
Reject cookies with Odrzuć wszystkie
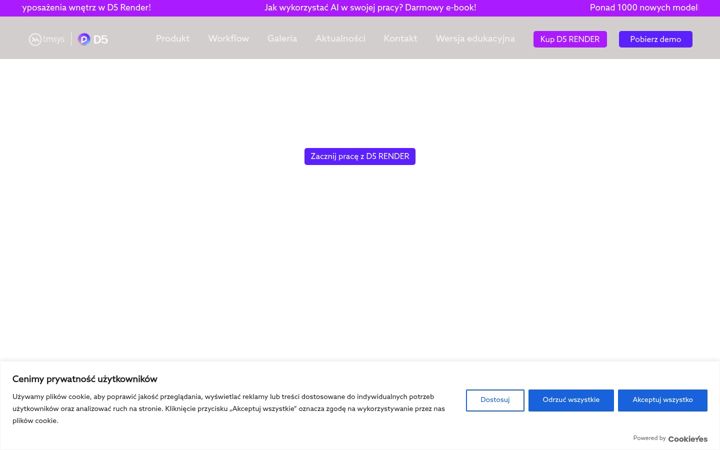(x=571, y=400)
